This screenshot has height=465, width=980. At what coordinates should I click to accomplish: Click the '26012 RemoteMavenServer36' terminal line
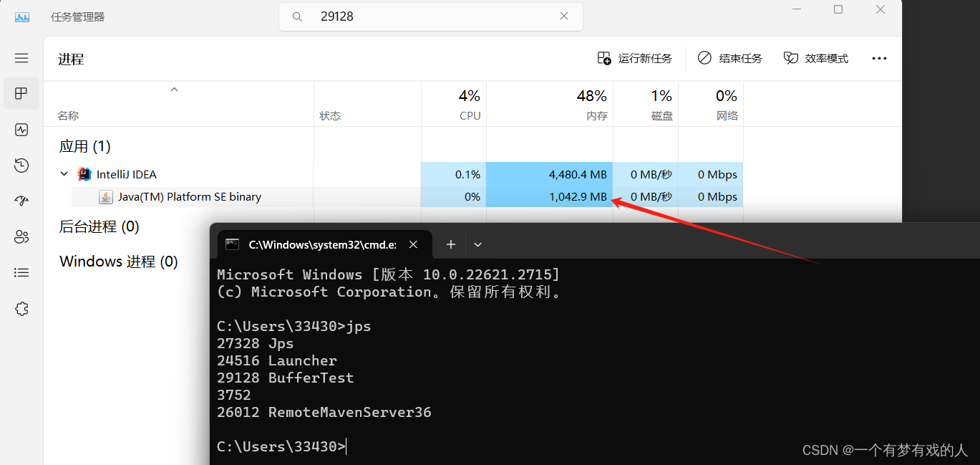coord(324,412)
